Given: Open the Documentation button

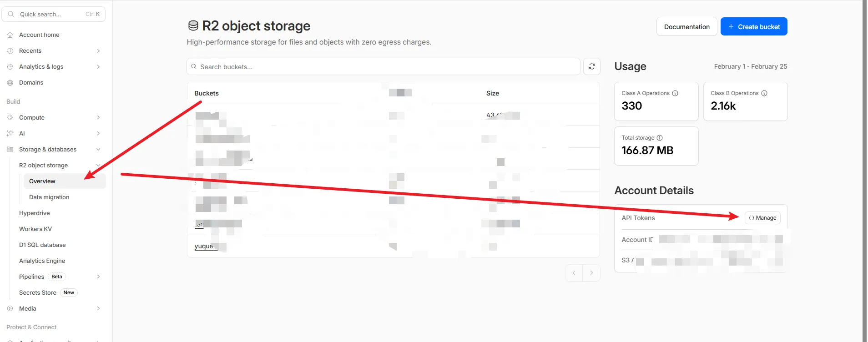Looking at the screenshot, I should 686,27.
